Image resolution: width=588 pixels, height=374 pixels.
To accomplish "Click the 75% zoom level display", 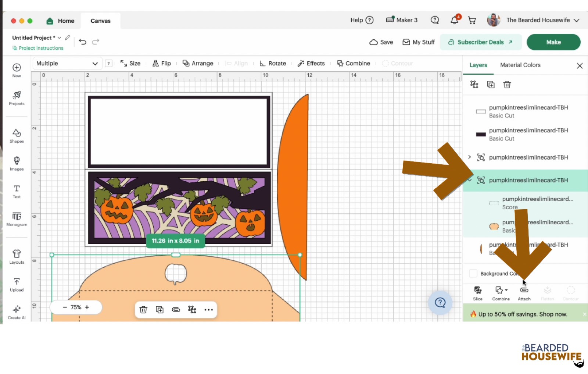I will click(76, 307).
